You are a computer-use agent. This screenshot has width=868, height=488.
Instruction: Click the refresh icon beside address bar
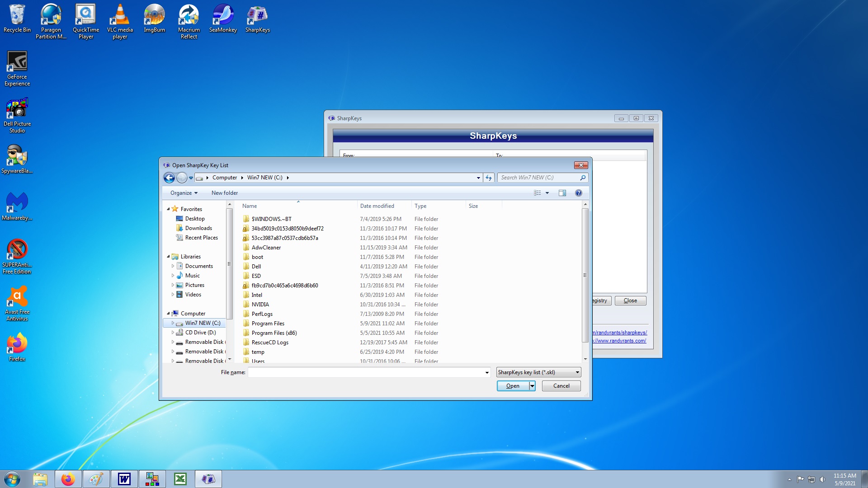pyautogui.click(x=489, y=178)
